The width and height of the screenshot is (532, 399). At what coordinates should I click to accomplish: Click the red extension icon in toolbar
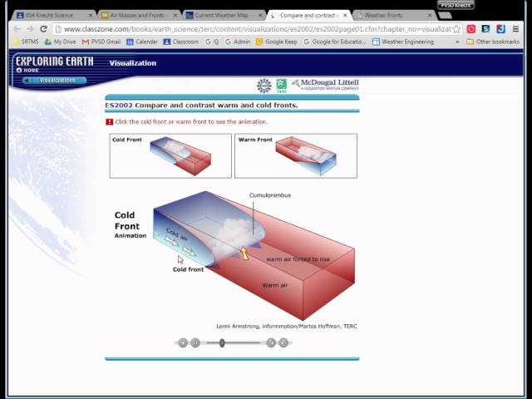(x=471, y=29)
